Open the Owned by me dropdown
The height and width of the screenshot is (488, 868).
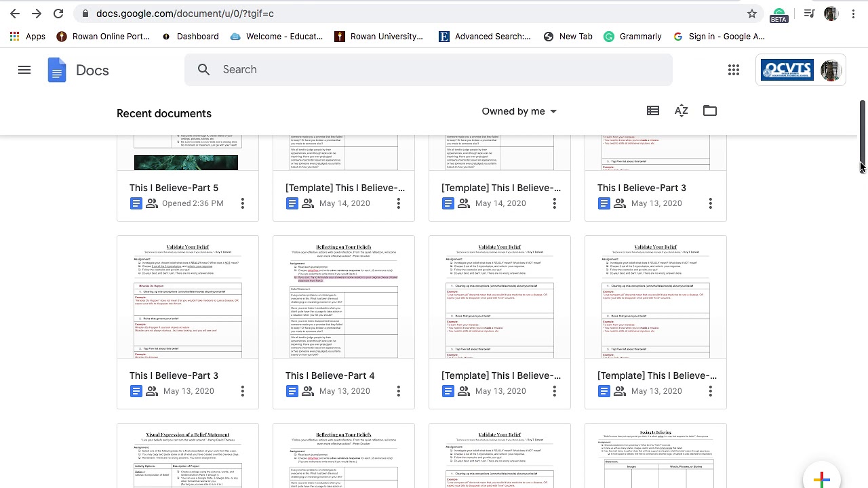point(519,111)
